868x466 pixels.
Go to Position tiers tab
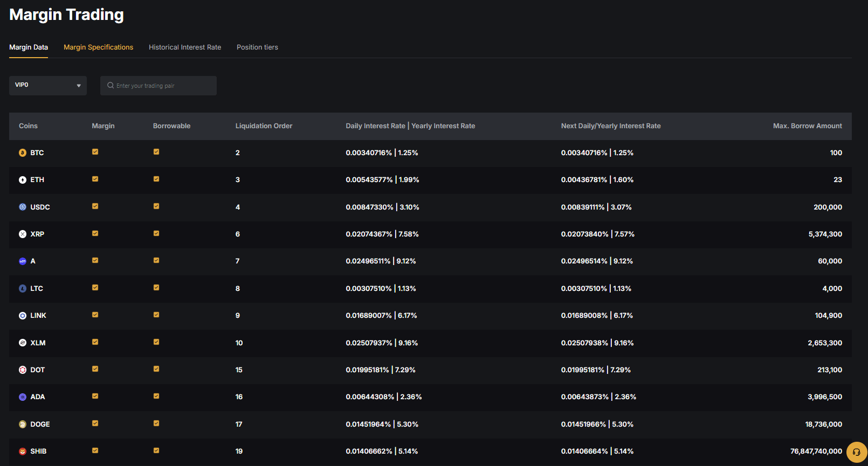[x=257, y=47]
